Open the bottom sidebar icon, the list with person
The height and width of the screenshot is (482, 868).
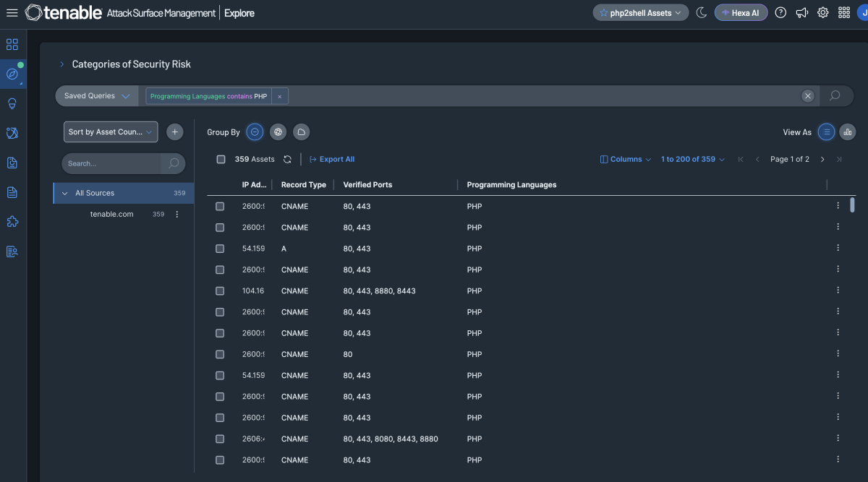(x=12, y=251)
